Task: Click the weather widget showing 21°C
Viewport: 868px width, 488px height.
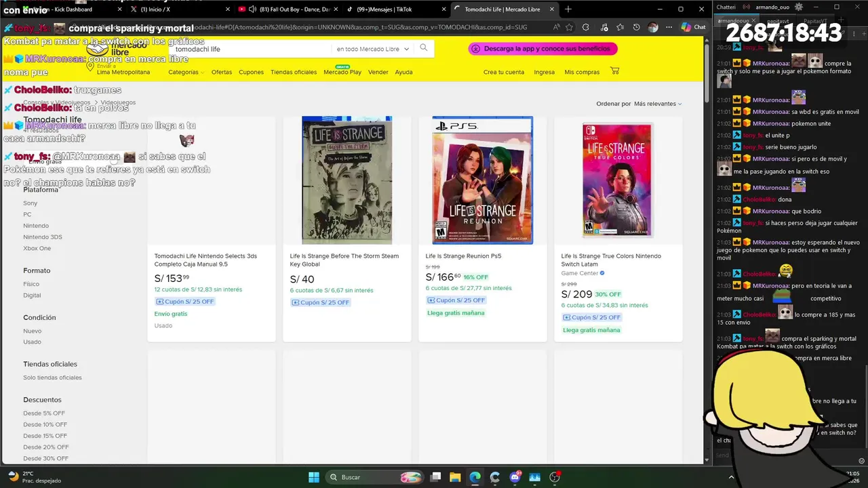Action: (x=33, y=477)
